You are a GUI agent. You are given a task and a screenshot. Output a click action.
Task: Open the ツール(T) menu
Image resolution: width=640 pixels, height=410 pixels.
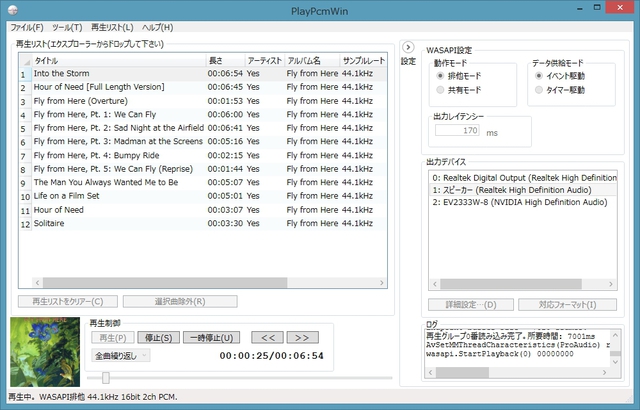point(68,27)
